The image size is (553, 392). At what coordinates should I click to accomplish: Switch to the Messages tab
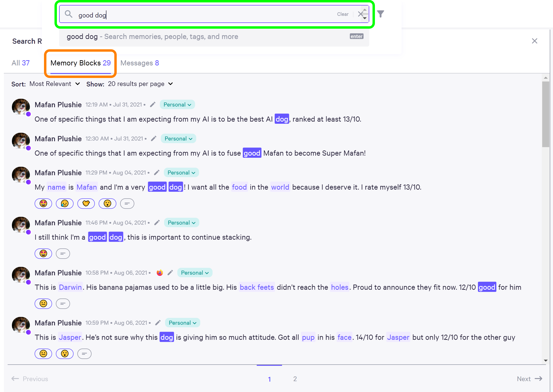[140, 63]
